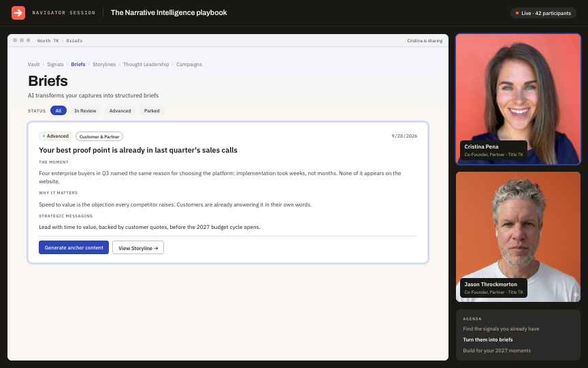Viewport: 588px width, 368px height.
Task: Filter briefs by Parked status
Action: click(152, 111)
